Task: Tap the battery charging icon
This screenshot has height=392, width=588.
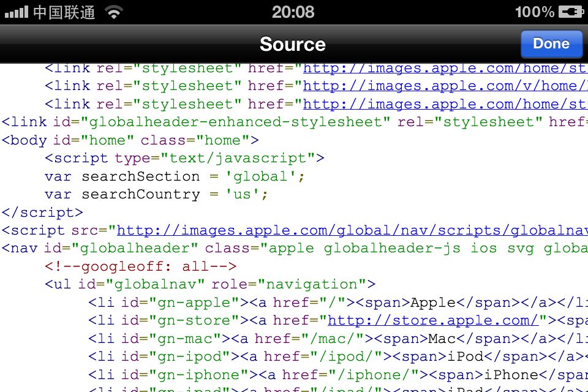Action: [x=571, y=12]
